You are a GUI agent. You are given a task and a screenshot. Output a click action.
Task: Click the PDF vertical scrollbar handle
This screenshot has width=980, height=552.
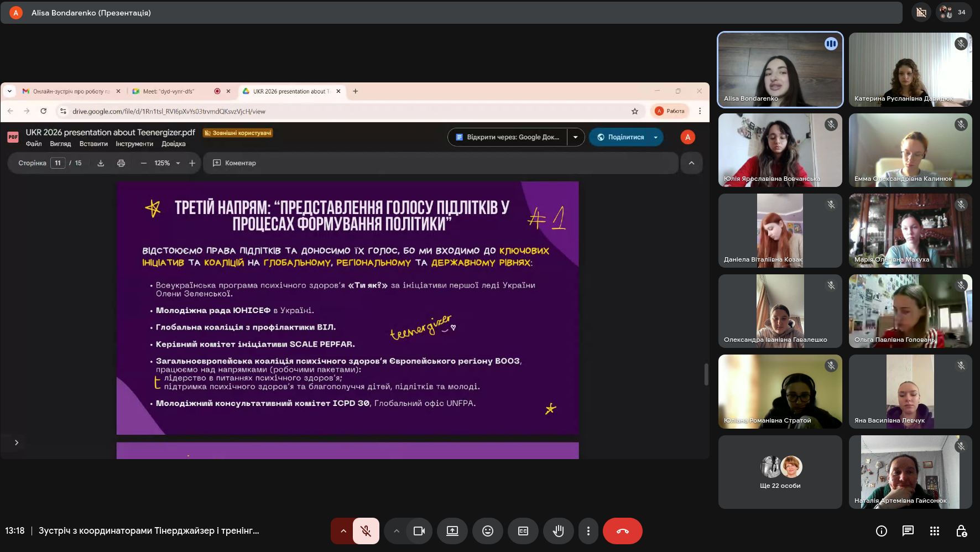(x=706, y=374)
